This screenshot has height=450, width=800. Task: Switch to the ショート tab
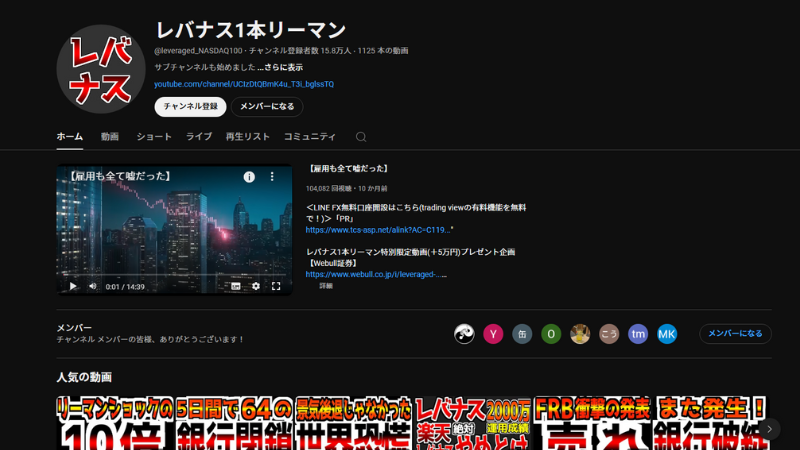point(154,137)
